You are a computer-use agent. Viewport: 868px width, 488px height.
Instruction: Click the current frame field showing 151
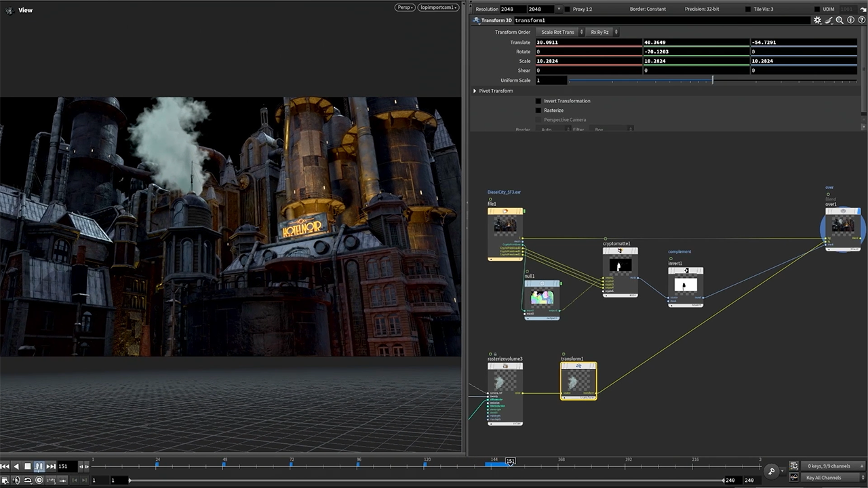tap(67, 466)
